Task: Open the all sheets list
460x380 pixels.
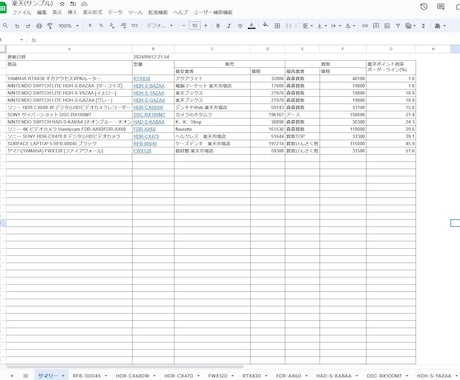Action: coord(26,376)
